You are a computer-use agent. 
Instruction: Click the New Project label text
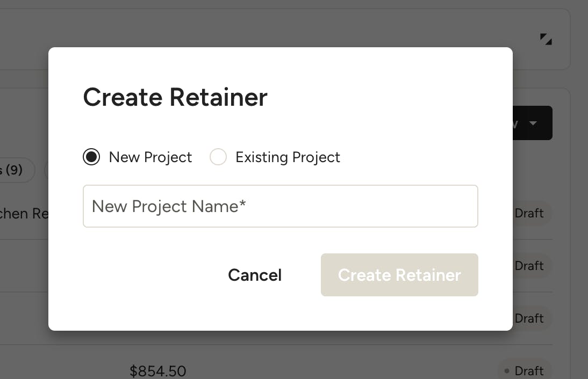150,157
